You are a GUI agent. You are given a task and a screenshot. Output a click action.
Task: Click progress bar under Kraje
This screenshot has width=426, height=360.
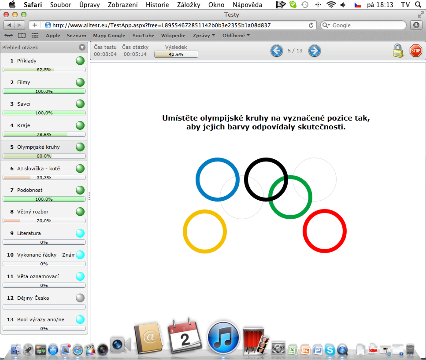click(x=44, y=135)
